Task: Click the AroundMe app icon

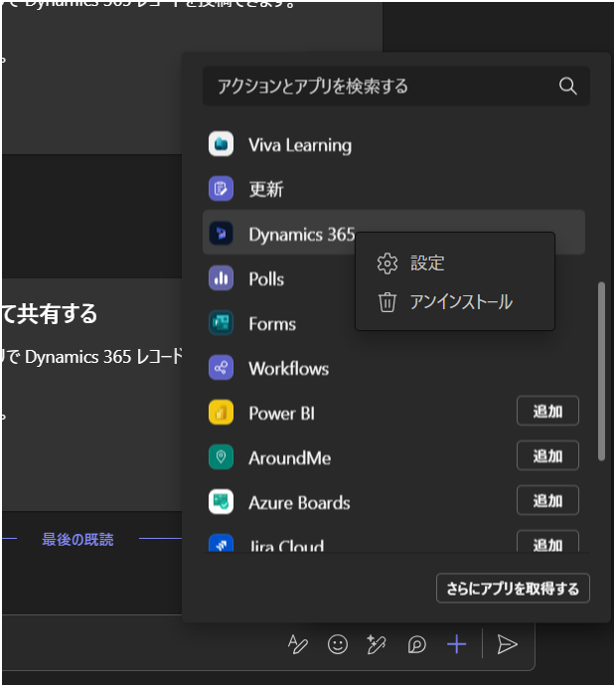Action: click(x=221, y=457)
